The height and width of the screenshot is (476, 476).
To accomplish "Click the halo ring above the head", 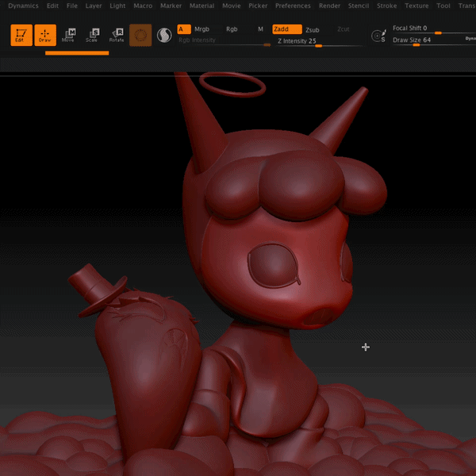I will tap(232, 85).
